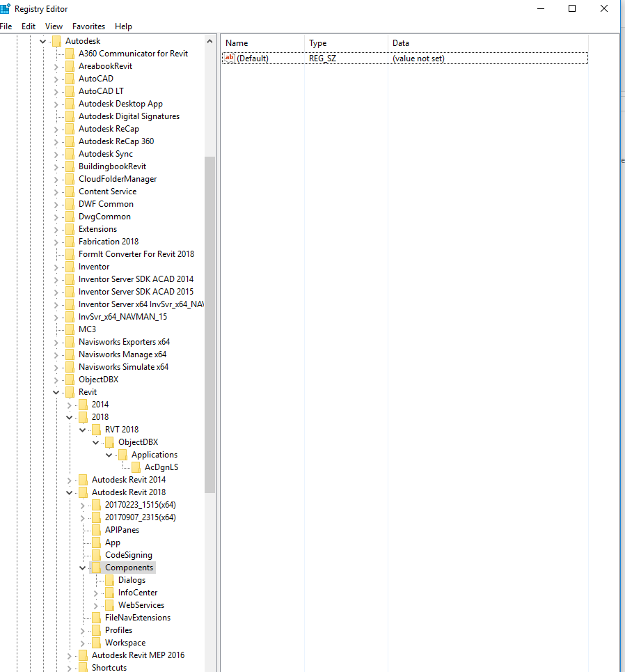Image resolution: width=625 pixels, height=672 pixels.
Task: Select the Inventor Server SDK ACAD 2015 key
Action: tap(136, 292)
